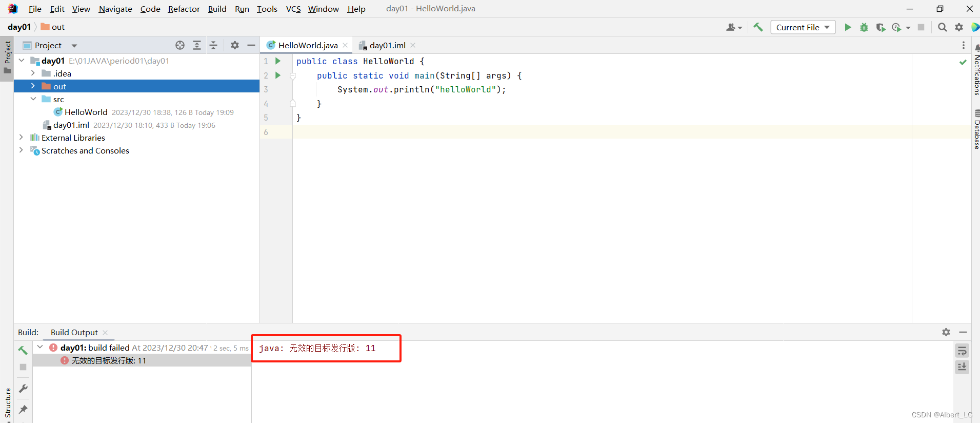980x423 pixels.
Task: Open the File menu
Action: [35, 9]
